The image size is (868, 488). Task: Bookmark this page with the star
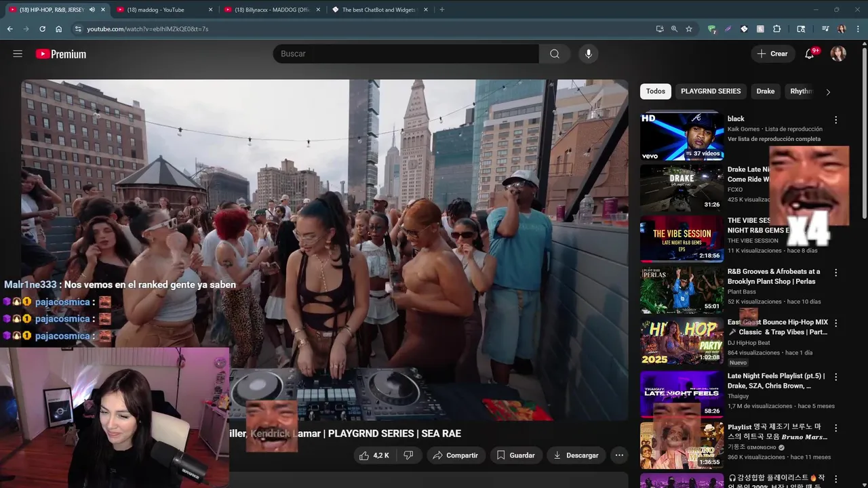(x=689, y=29)
